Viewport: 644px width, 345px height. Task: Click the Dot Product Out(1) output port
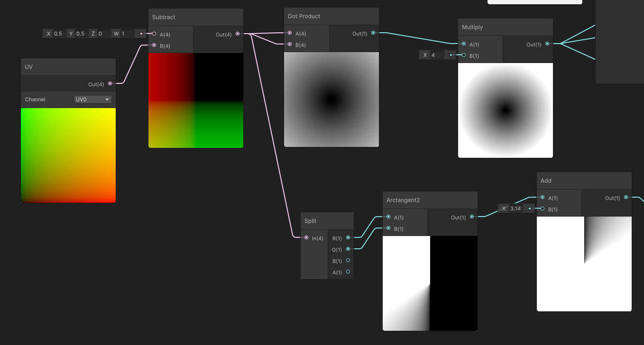pyautogui.click(x=373, y=33)
